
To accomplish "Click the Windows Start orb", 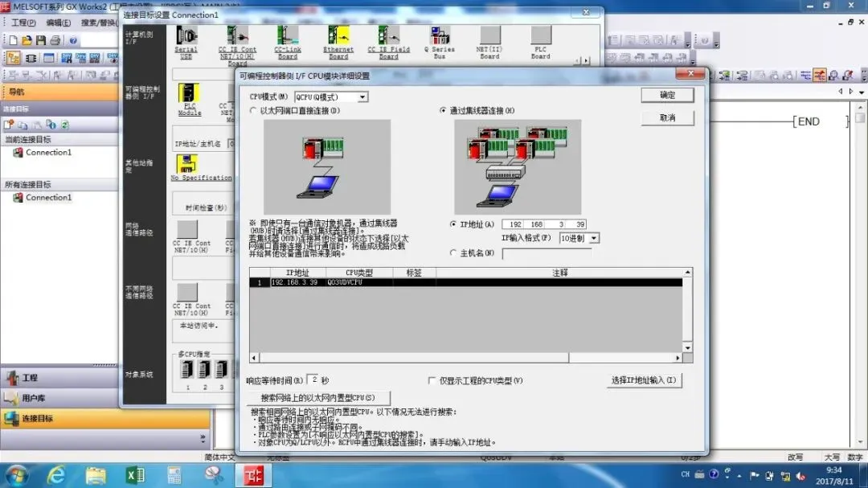I will tap(17, 475).
